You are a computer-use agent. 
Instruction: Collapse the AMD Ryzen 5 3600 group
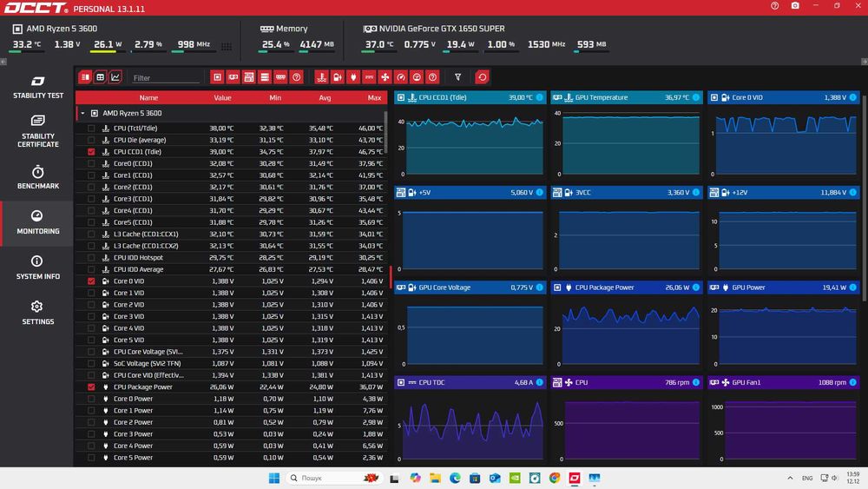click(82, 113)
